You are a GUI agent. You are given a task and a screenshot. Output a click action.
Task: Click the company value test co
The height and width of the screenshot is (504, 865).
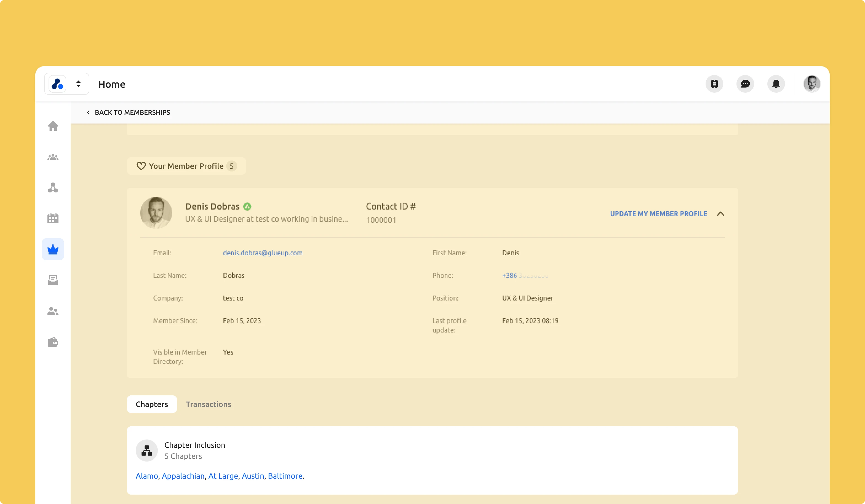233,298
